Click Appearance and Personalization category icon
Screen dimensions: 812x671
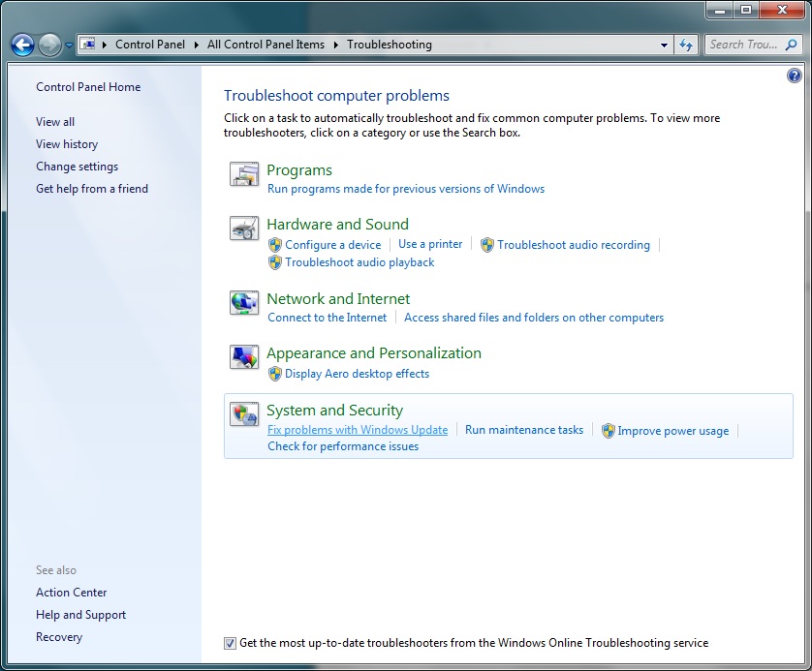[244, 357]
